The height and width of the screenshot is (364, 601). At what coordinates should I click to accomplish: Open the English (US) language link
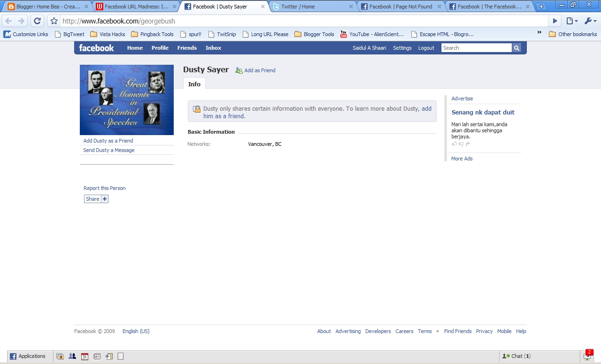click(x=136, y=331)
